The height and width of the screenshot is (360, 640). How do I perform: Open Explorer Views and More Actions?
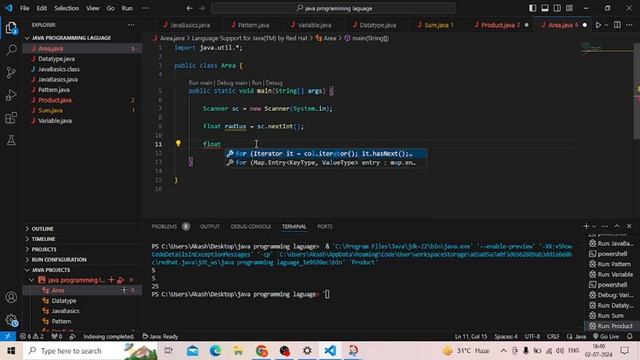tap(131, 25)
